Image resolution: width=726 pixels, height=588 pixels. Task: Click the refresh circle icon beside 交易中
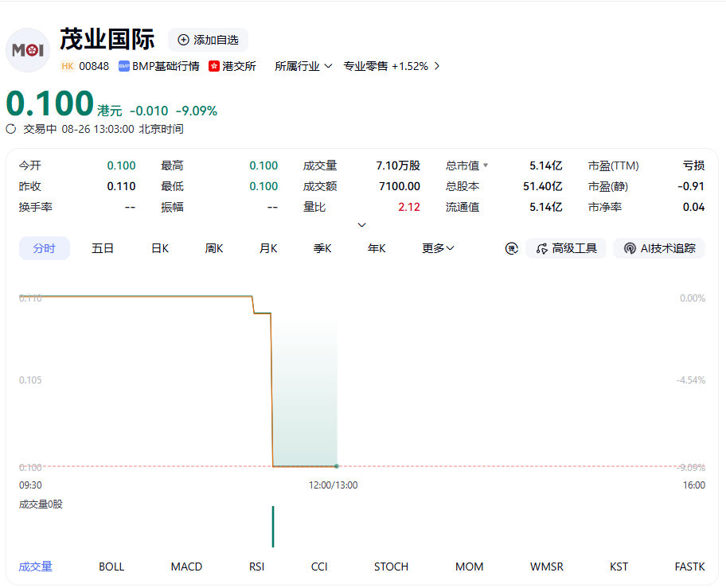tap(11, 129)
